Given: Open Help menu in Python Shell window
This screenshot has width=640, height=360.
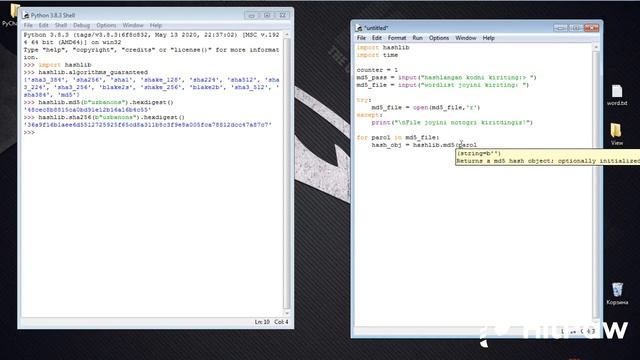Looking at the screenshot, I should pyautogui.click(x=156, y=25).
